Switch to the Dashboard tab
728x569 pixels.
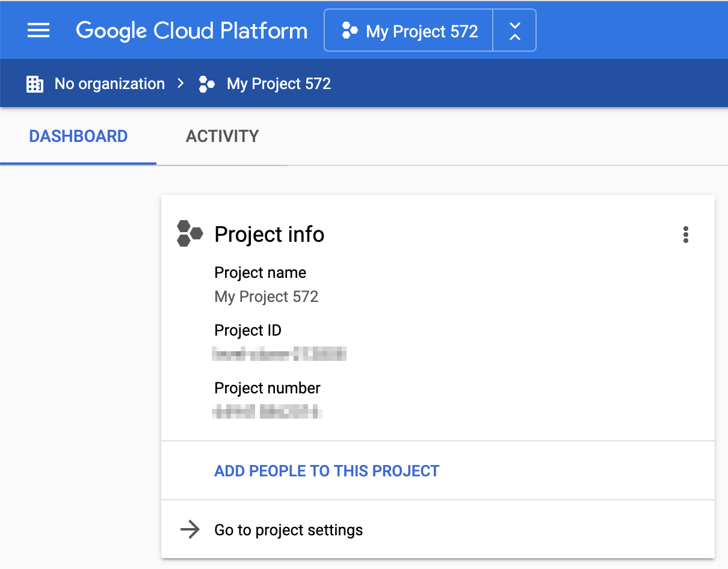click(78, 137)
